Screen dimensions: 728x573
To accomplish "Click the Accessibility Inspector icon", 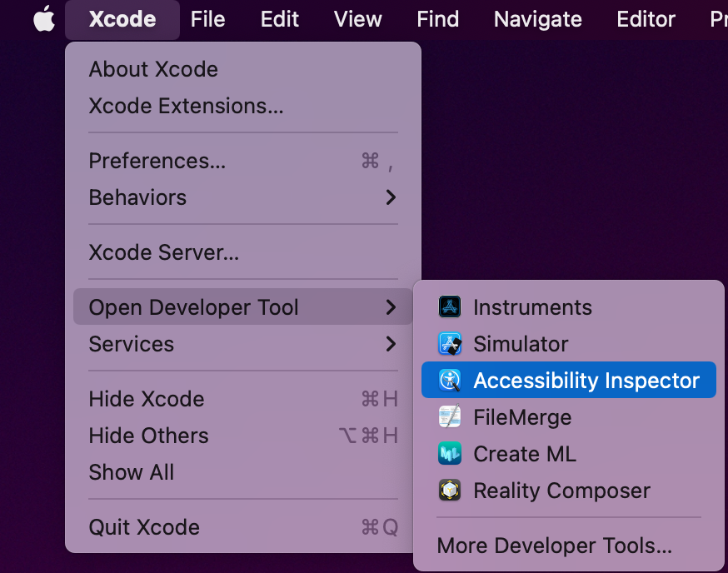I will coord(450,381).
